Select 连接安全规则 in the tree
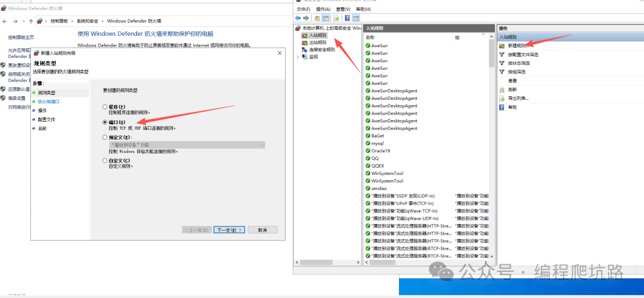Viewport: 644px width, 298px height. tap(321, 50)
